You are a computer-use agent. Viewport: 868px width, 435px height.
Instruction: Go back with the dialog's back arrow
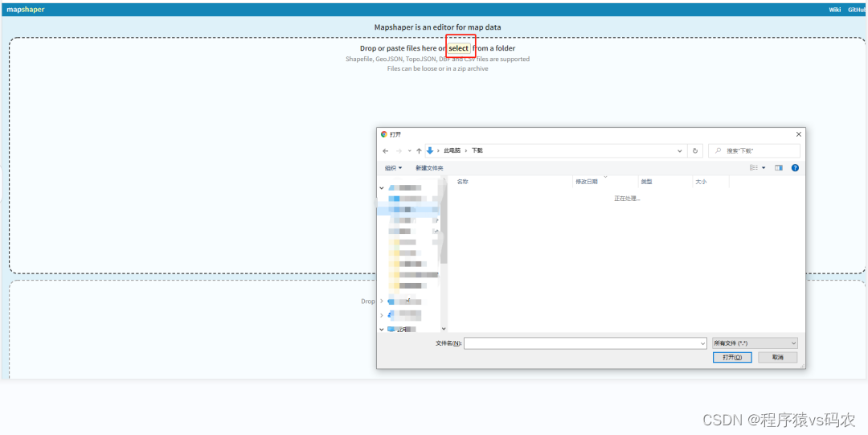pos(385,150)
